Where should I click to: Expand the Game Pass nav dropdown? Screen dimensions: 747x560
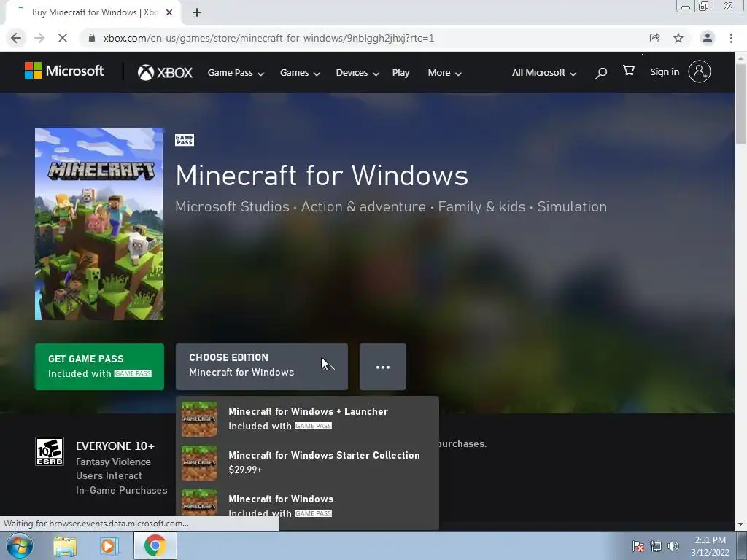(x=236, y=73)
